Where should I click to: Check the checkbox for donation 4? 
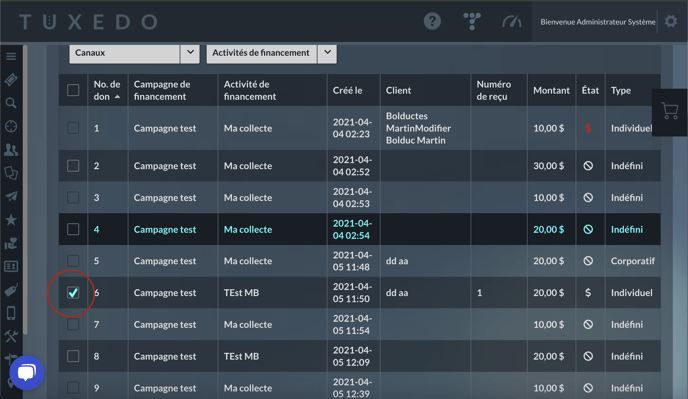[73, 229]
